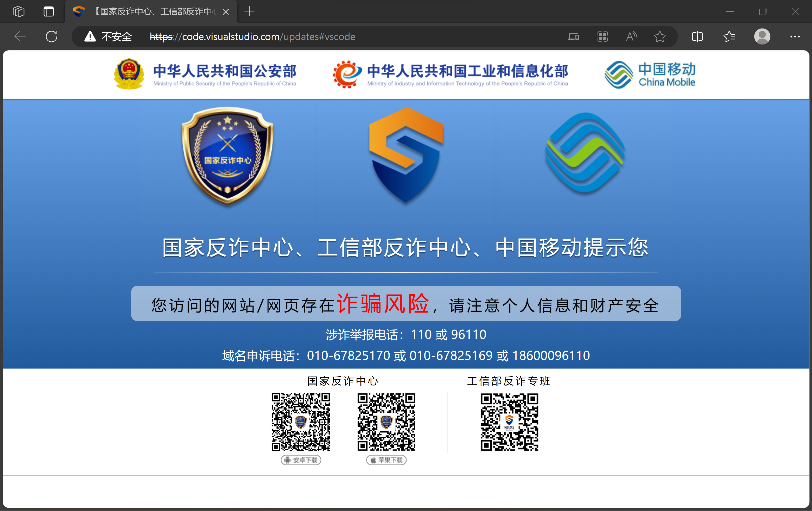The width and height of the screenshot is (812, 511).
Task: Add page to favorites star icon
Action: tap(659, 36)
